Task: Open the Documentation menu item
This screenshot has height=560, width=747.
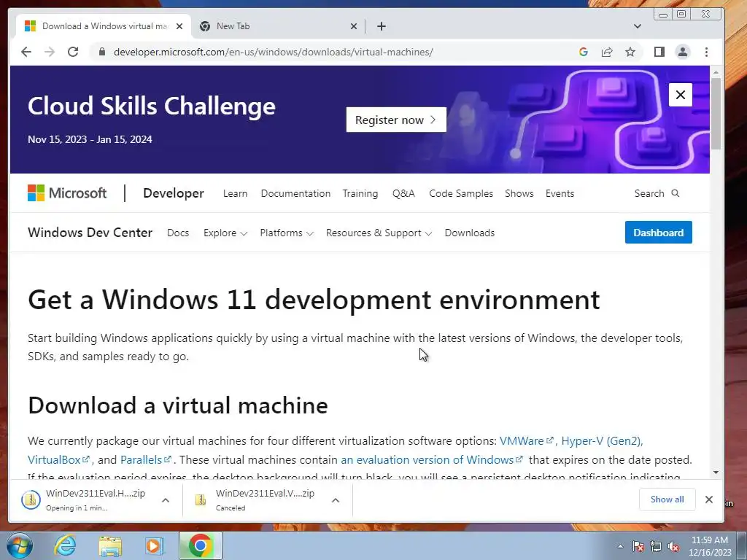Action: pyautogui.click(x=295, y=193)
